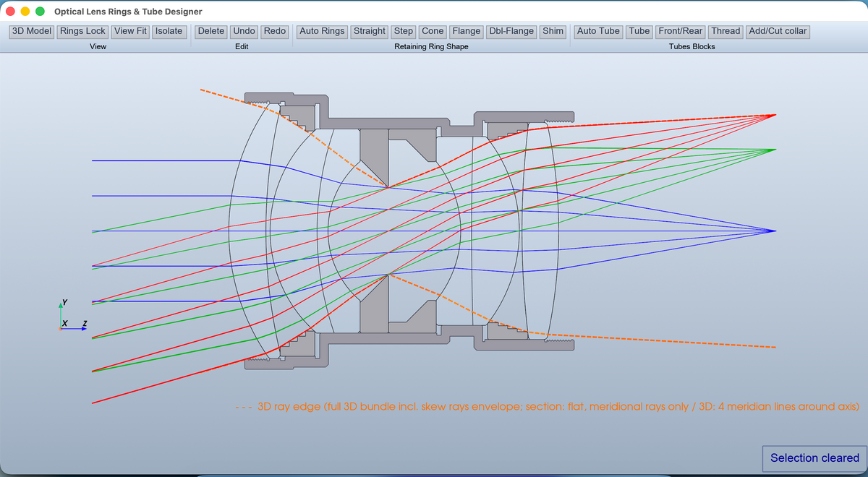Click the View toolbar group label
868x477 pixels.
(x=98, y=46)
